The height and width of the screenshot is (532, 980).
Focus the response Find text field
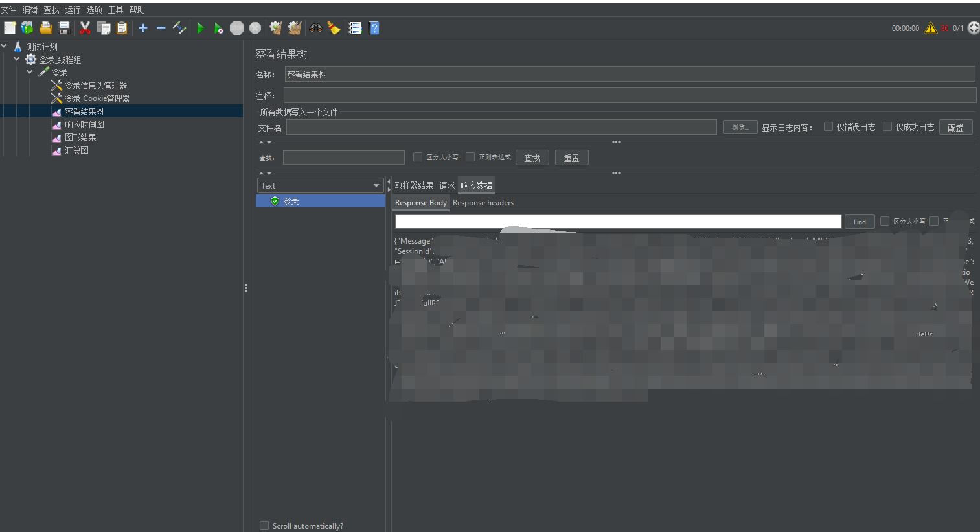pyautogui.click(x=618, y=222)
